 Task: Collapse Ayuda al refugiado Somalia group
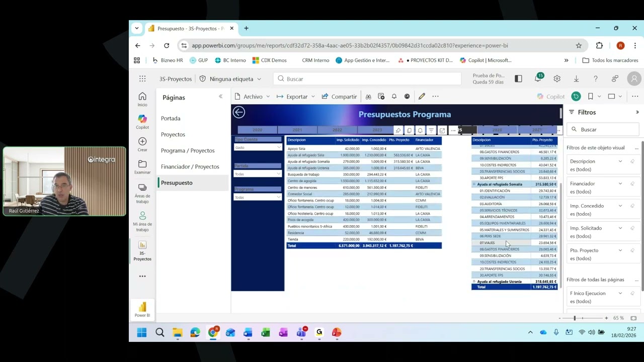point(474,185)
